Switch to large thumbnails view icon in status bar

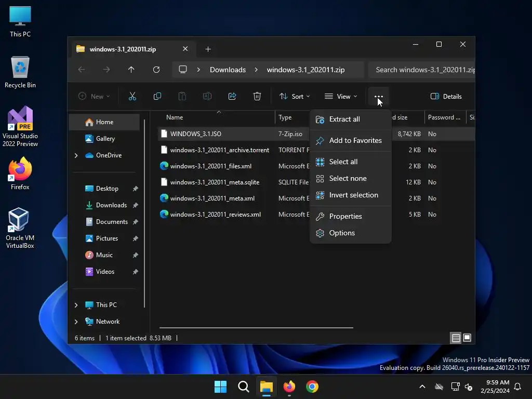tap(467, 338)
